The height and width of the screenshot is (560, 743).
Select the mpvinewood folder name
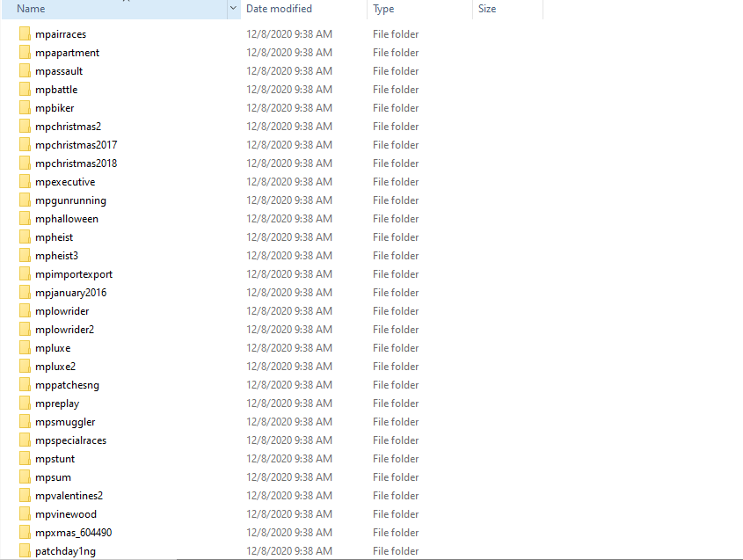pos(66,514)
